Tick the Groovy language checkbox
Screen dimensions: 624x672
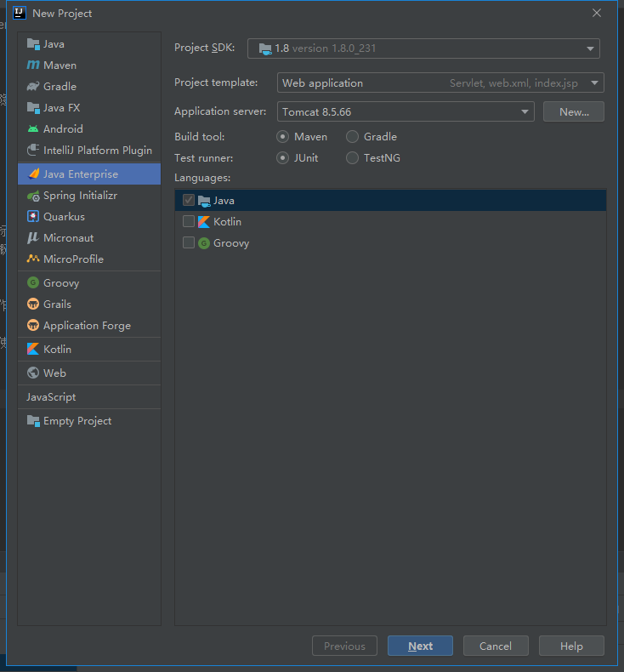(x=189, y=243)
